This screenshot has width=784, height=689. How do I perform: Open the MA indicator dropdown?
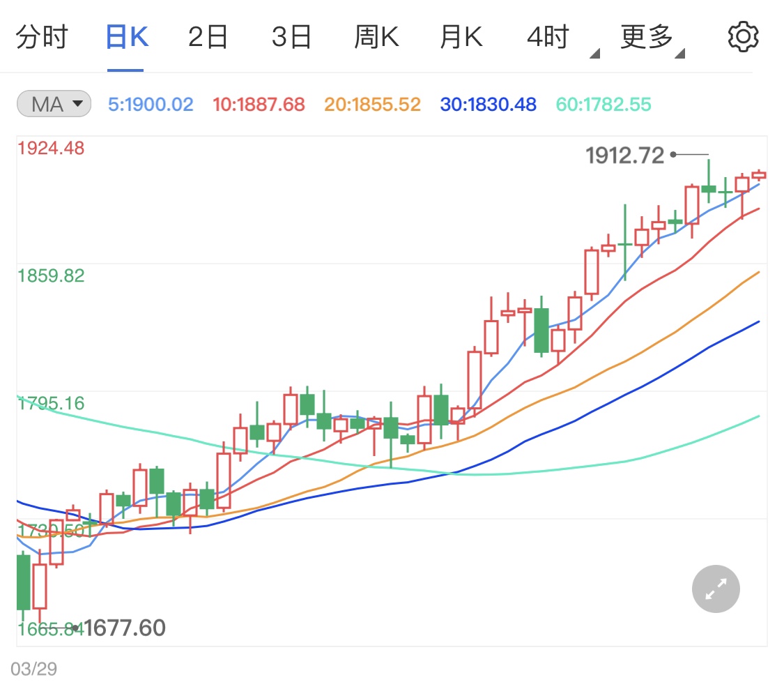(x=54, y=104)
